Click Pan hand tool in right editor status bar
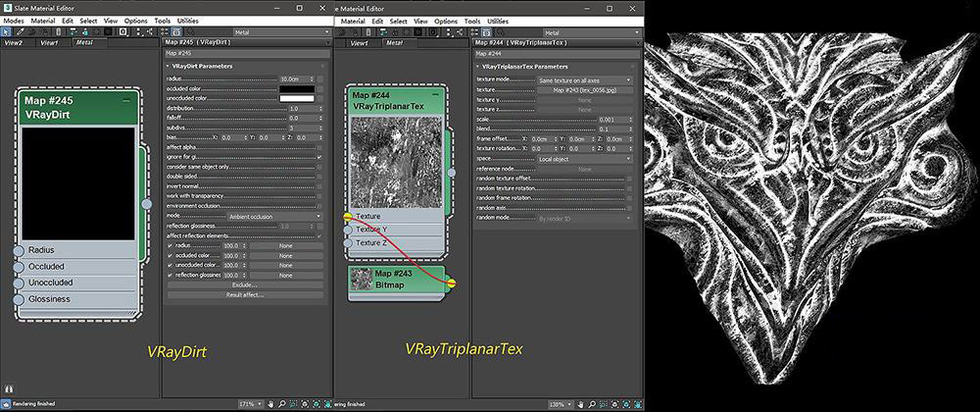Viewport: 980px width, 412px height. [x=582, y=404]
